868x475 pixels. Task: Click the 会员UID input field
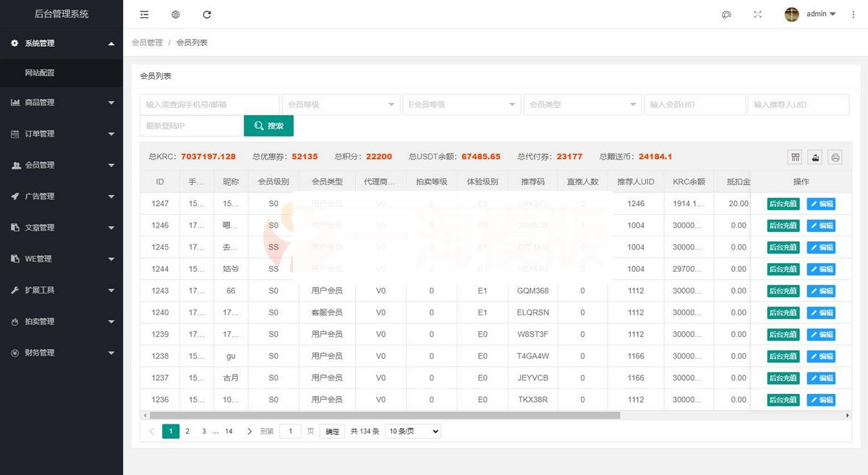(x=694, y=104)
